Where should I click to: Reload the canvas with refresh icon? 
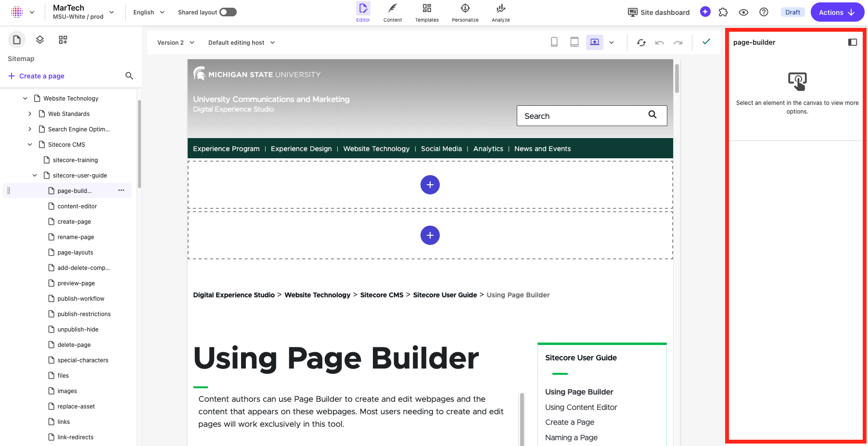pos(641,42)
